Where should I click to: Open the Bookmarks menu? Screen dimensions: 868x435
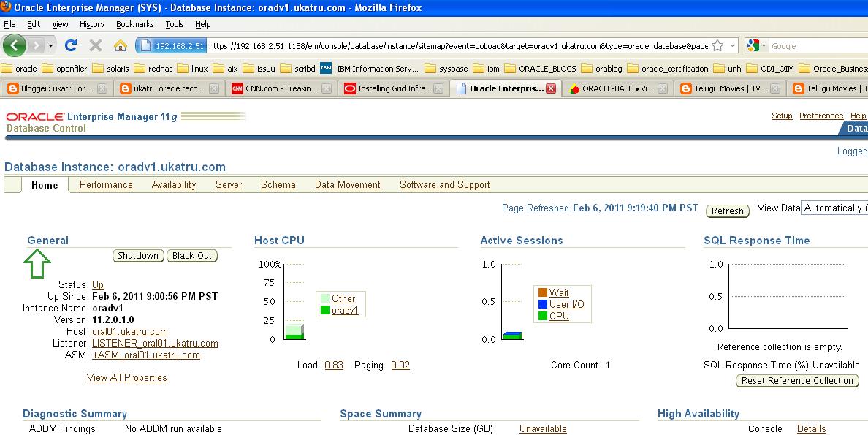coord(134,24)
